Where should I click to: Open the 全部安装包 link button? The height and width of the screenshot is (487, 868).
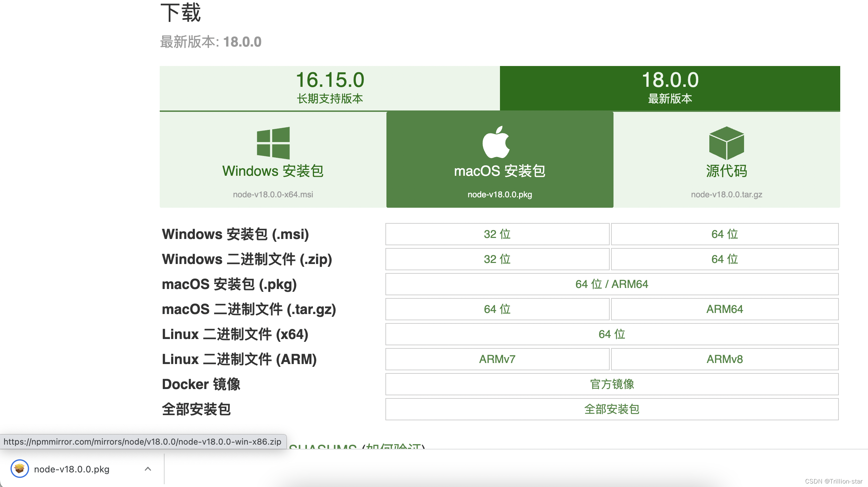612,409
